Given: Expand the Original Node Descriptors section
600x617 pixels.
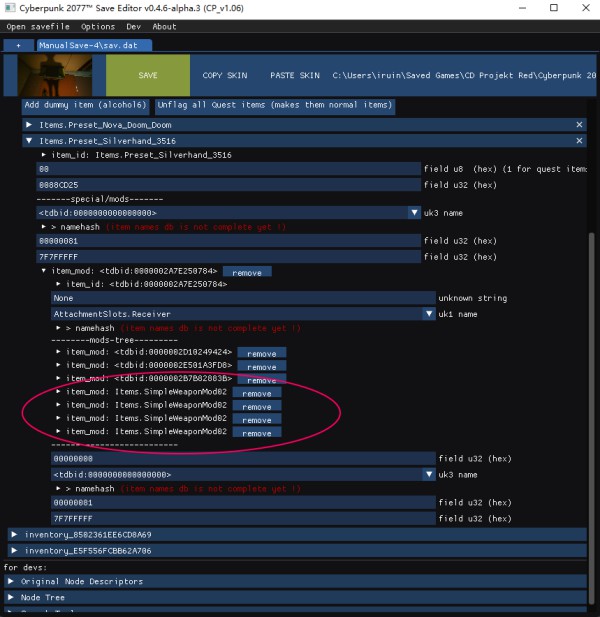Looking at the screenshot, I should [11, 581].
